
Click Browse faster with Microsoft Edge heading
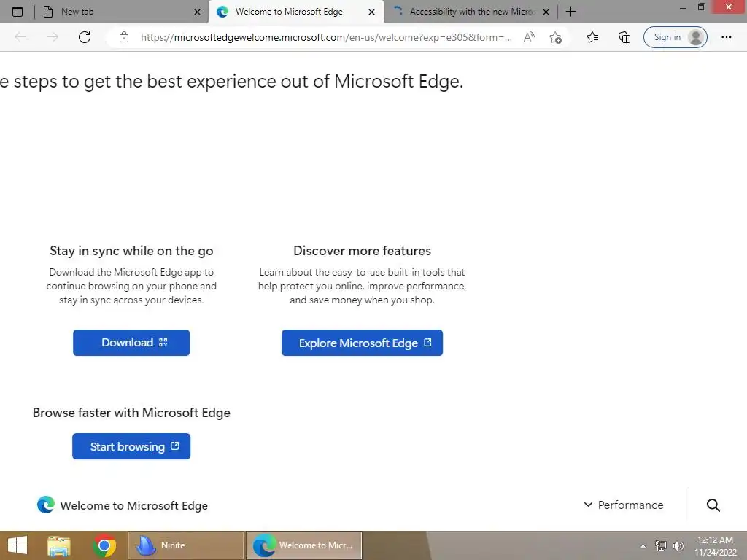(x=131, y=413)
